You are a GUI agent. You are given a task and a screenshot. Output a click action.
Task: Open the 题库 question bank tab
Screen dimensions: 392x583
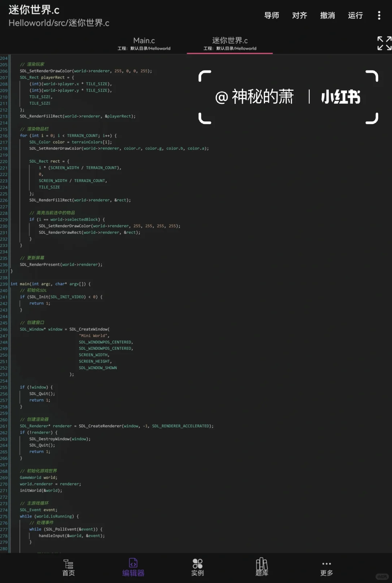262,568
